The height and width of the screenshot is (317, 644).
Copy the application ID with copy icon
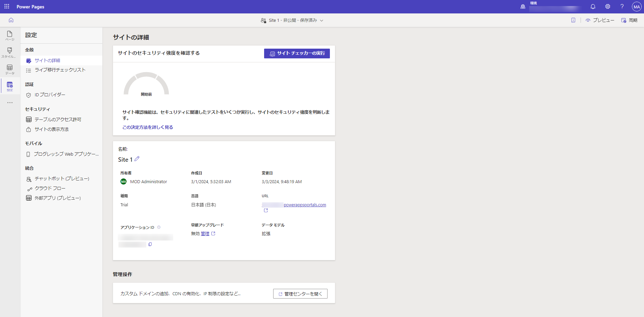(x=150, y=244)
